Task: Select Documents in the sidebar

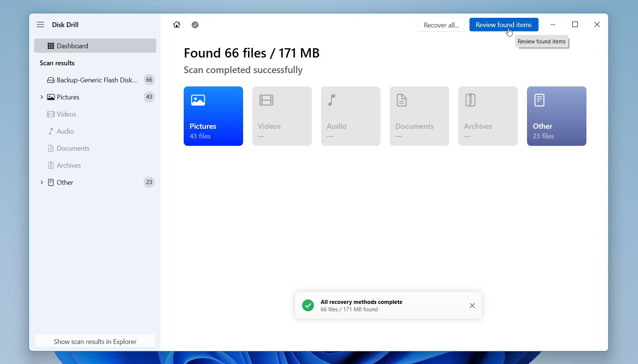Action: tap(95, 148)
